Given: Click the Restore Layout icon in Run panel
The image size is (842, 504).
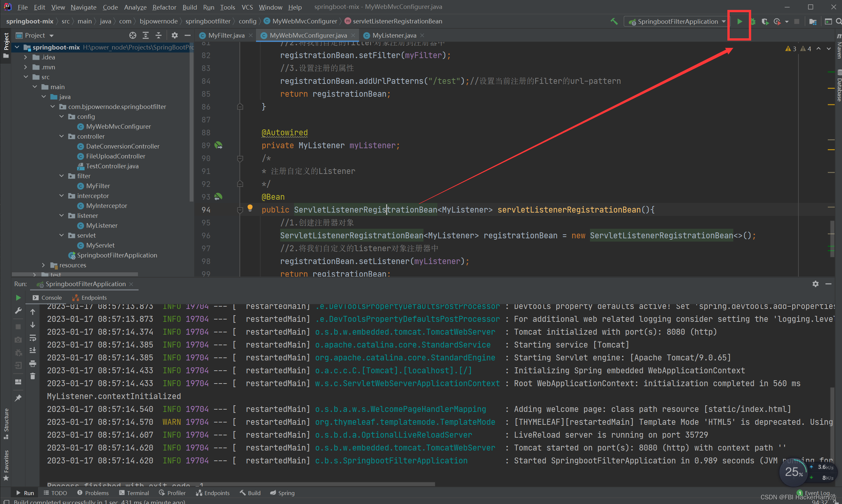Looking at the screenshot, I should pos(18,382).
